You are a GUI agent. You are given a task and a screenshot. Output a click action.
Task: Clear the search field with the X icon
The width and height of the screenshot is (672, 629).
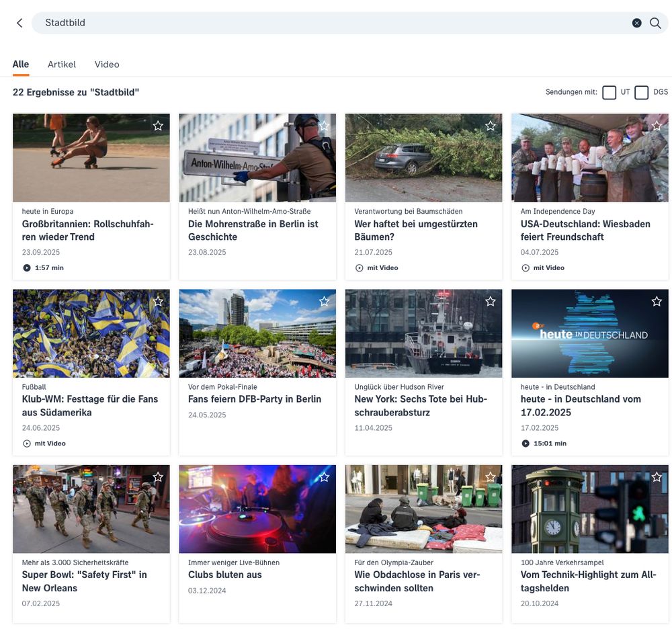636,23
